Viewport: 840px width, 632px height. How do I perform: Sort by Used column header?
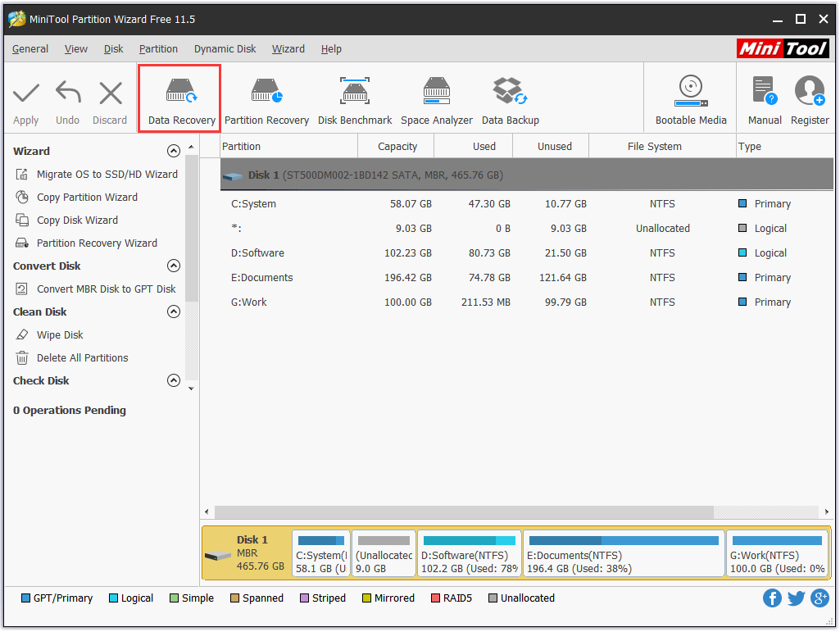(x=474, y=147)
